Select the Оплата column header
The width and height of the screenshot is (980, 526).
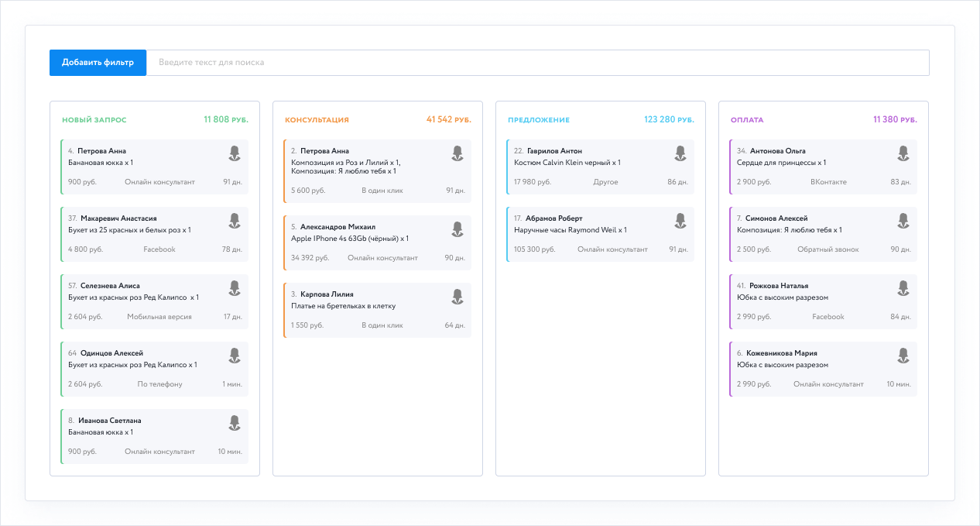click(747, 120)
